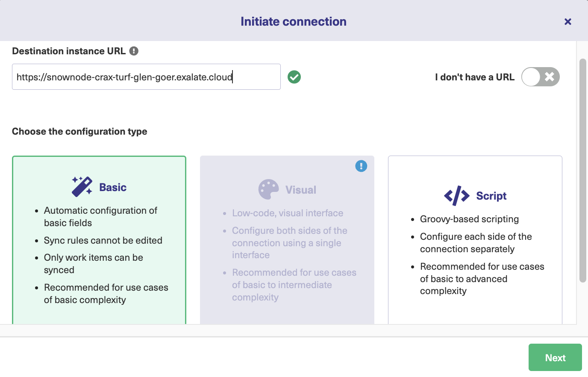Click the Basic card title
Viewport: 588px width, 377px height.
113,187
